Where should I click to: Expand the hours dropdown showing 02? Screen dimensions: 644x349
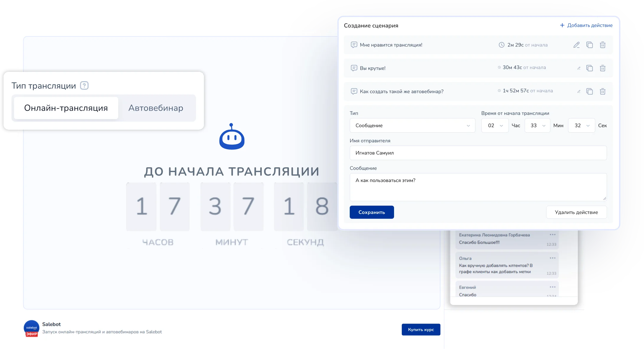(x=495, y=126)
